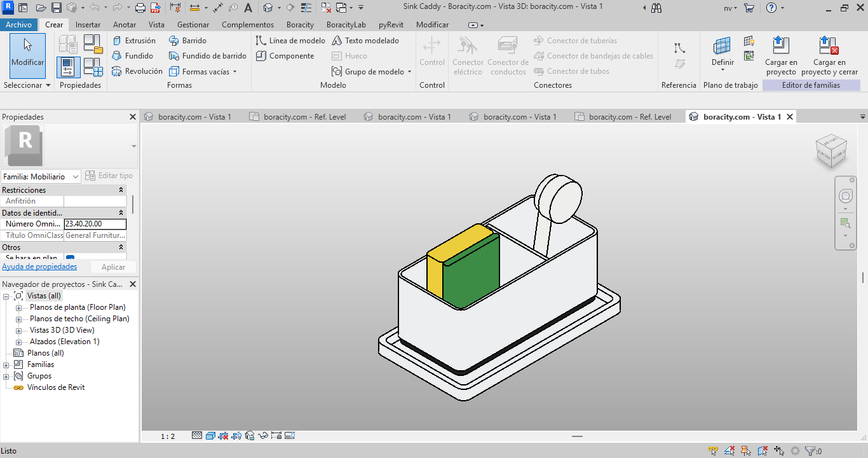Click the ViewCube in the 3D view
This screenshot has width=868, height=458.
click(831, 151)
